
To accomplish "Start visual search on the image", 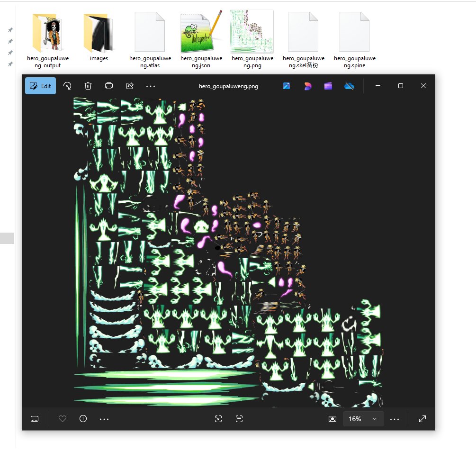I will pos(218,419).
